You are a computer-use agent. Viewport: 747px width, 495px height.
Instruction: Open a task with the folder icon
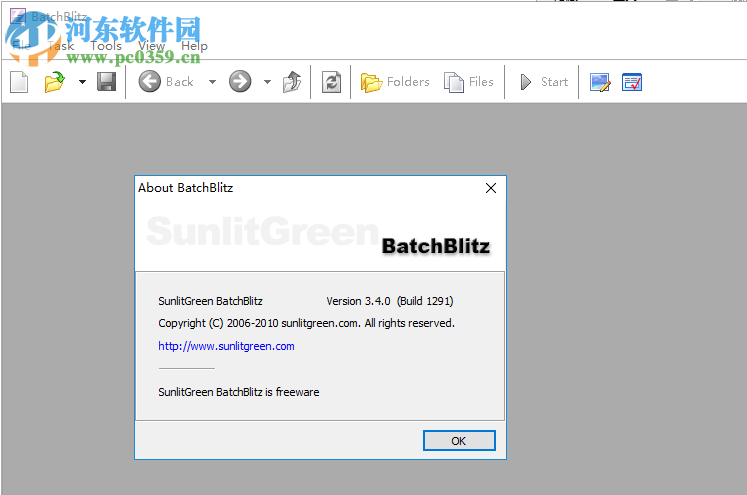(x=55, y=82)
